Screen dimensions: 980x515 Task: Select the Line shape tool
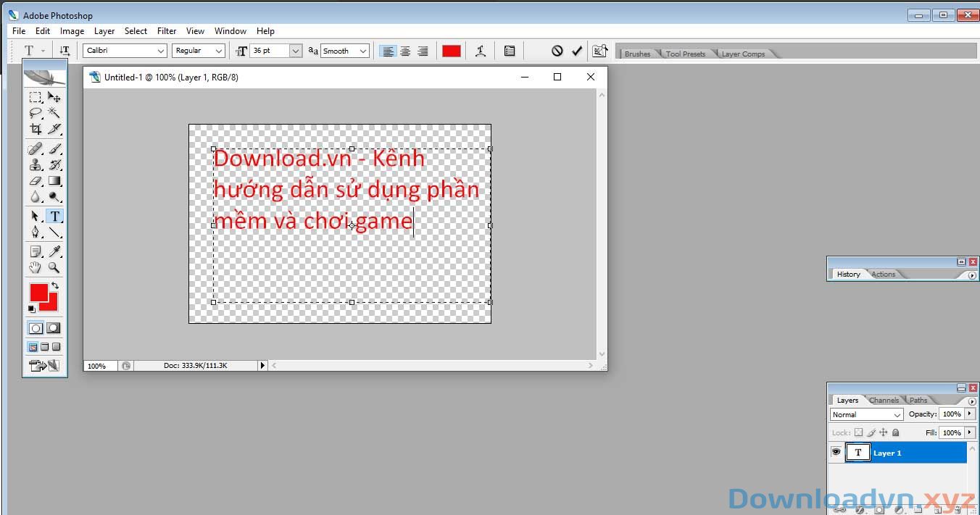pyautogui.click(x=54, y=233)
